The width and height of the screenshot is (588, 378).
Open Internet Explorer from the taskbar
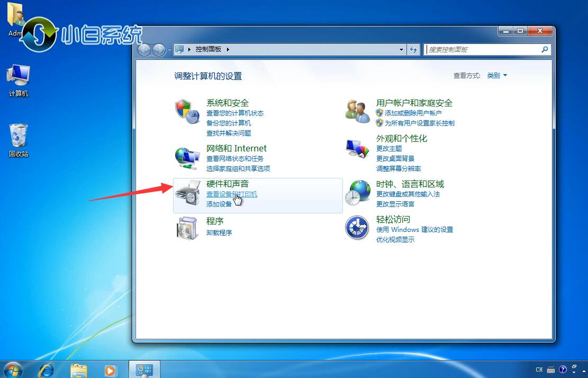pyautogui.click(x=47, y=369)
